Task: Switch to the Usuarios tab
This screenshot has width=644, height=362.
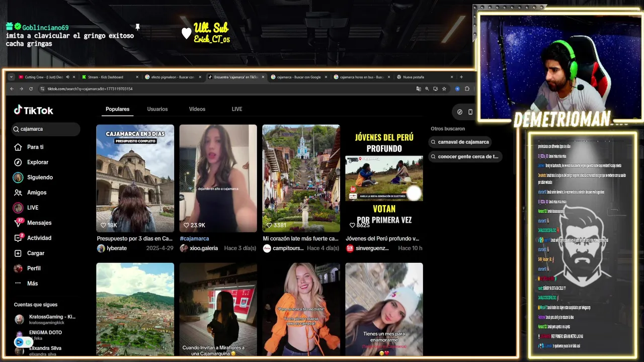Action: 157,109
